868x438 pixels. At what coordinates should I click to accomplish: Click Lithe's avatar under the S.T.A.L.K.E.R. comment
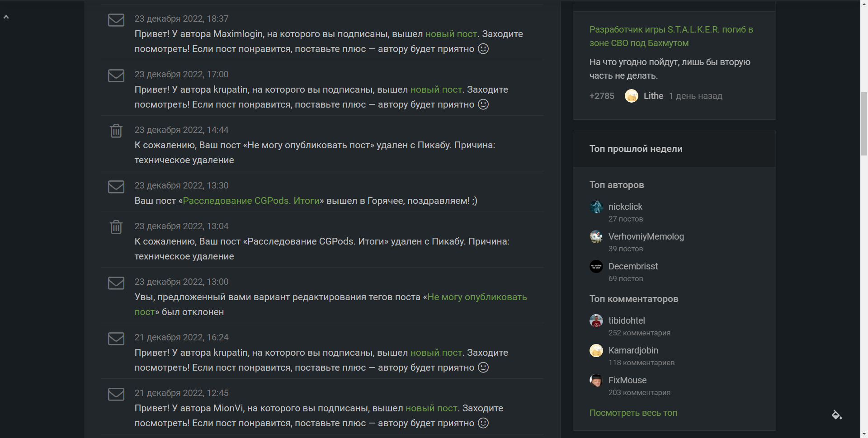631,96
